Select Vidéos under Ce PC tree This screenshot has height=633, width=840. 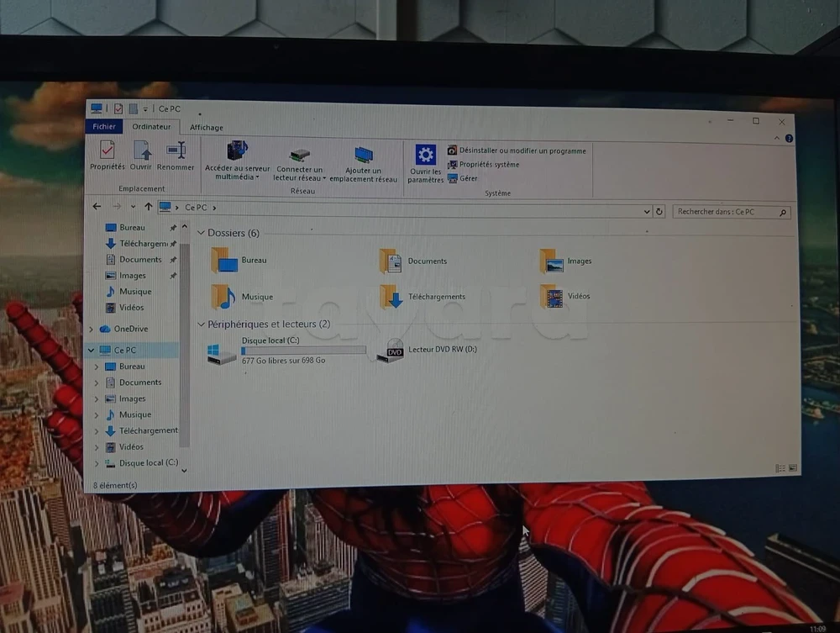tap(131, 447)
